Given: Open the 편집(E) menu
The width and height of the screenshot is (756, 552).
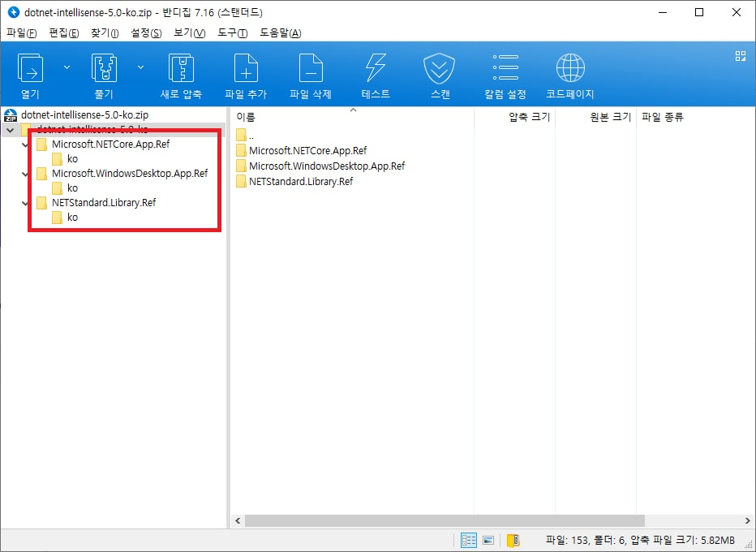Looking at the screenshot, I should pos(64,32).
